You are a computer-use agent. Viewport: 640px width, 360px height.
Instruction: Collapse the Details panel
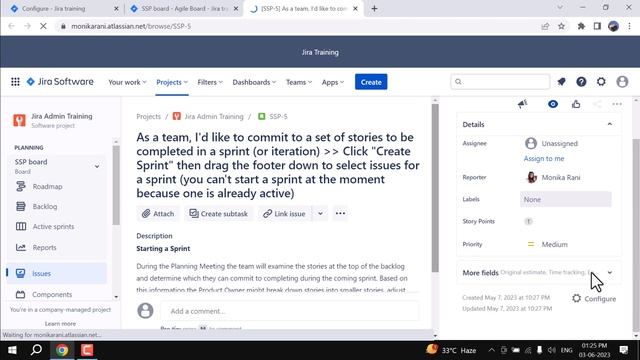(610, 124)
